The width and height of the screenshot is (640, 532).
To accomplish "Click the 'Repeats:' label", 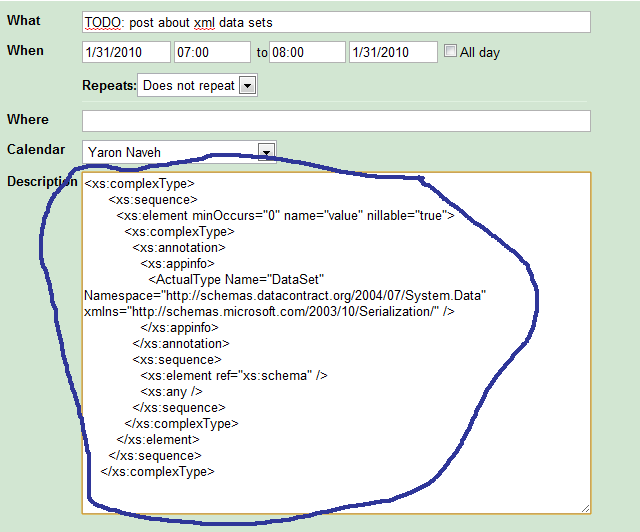I will coord(109,85).
